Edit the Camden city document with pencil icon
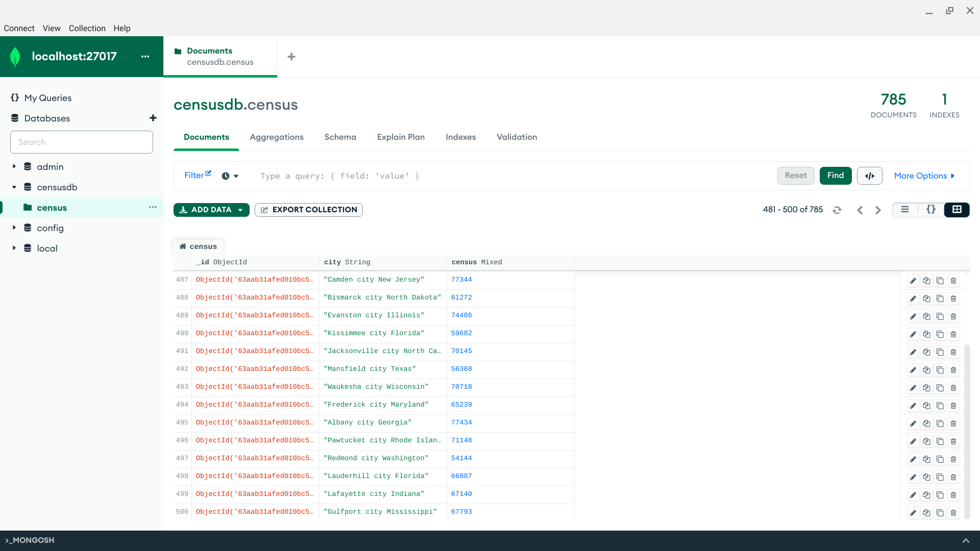The height and width of the screenshot is (551, 980). click(913, 281)
